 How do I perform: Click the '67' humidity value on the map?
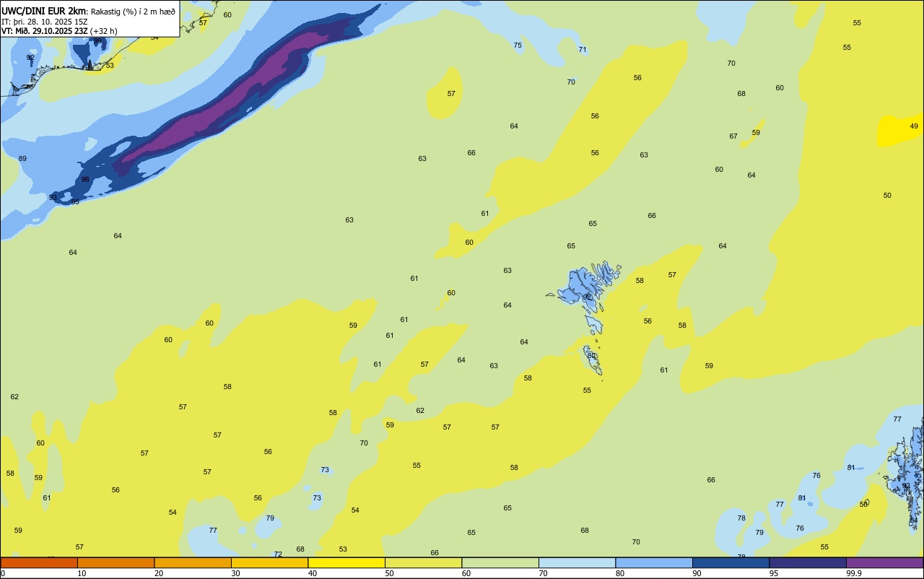coord(733,136)
